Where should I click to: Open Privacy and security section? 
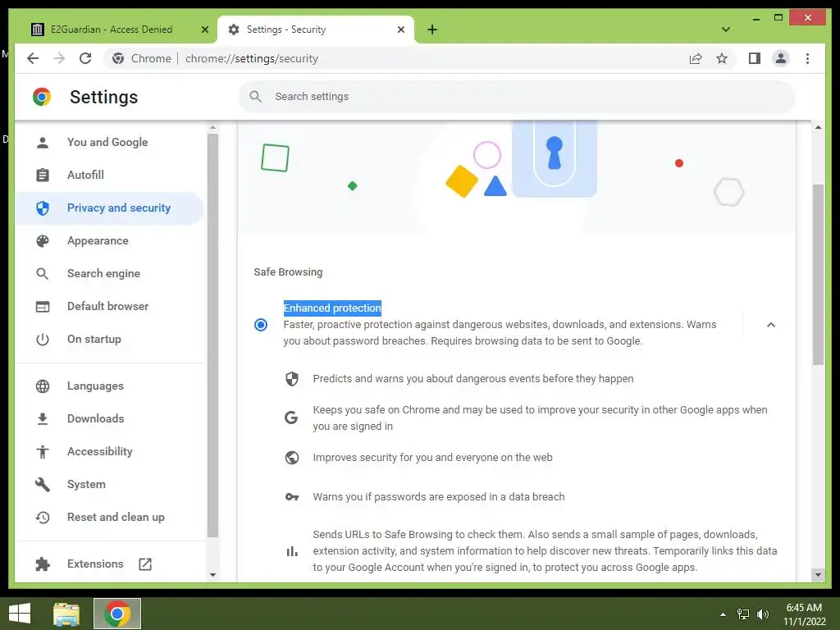109,208
